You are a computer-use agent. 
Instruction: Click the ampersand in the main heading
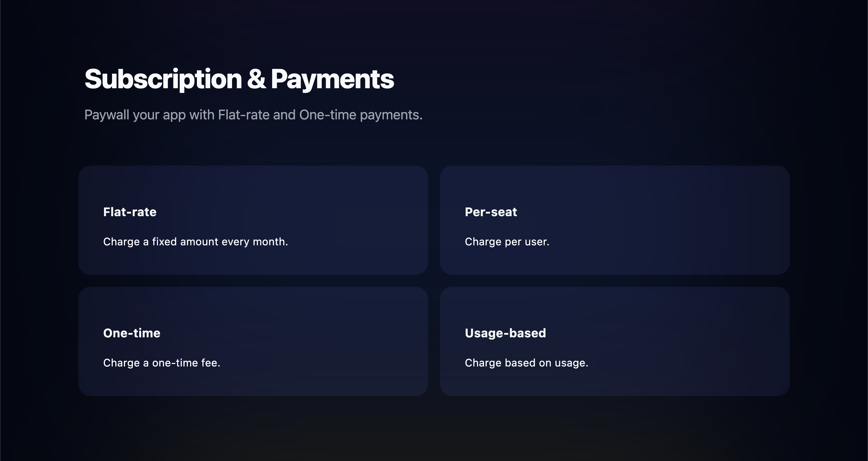[x=256, y=79]
